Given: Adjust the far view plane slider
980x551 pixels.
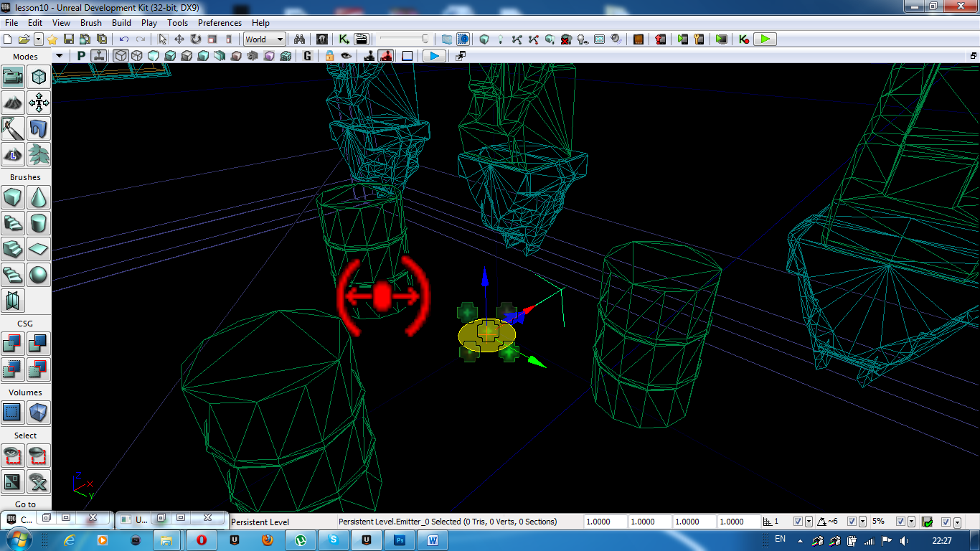Looking at the screenshot, I should coord(405,39).
